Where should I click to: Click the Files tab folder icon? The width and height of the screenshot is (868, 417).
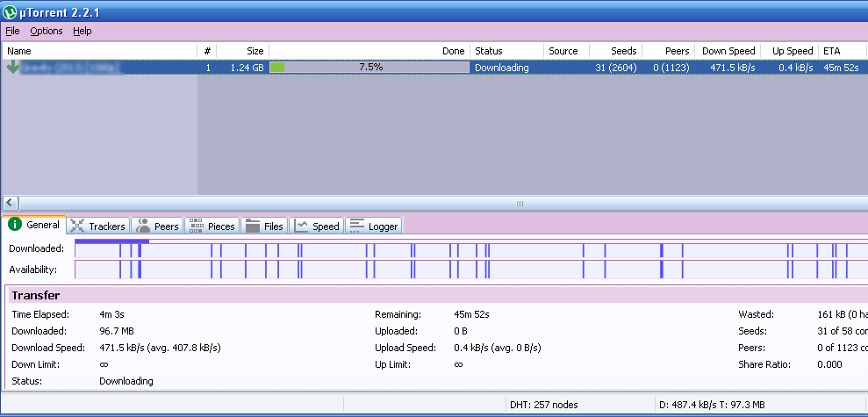tap(253, 226)
